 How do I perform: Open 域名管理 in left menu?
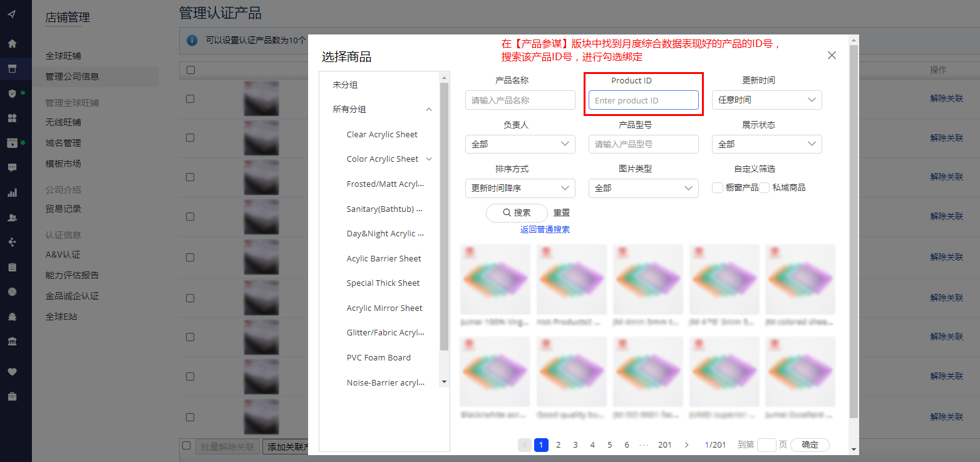(63, 143)
